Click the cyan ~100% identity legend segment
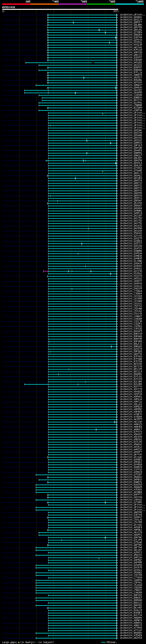This screenshot has width=146, height=644. 130,4
